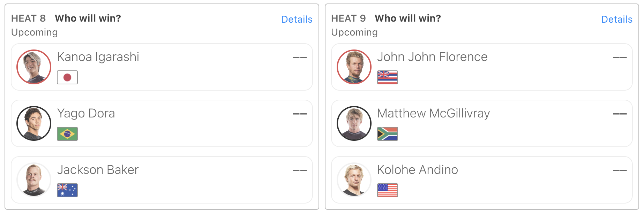Click the United States flag icon
Viewport: 644px width, 214px height.
(388, 190)
